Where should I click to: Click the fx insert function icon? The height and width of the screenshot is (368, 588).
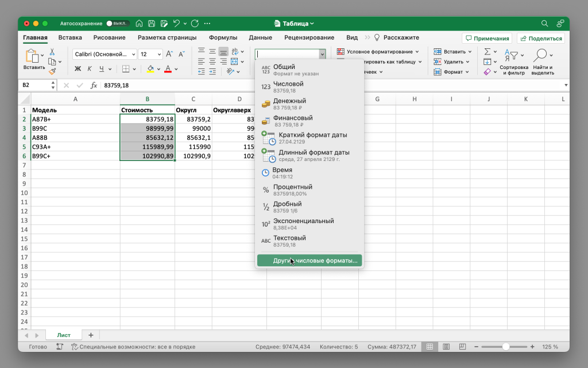94,85
